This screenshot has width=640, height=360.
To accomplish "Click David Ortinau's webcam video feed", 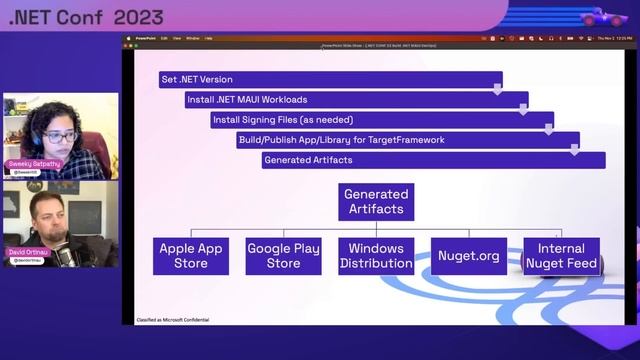I will pos(61,224).
